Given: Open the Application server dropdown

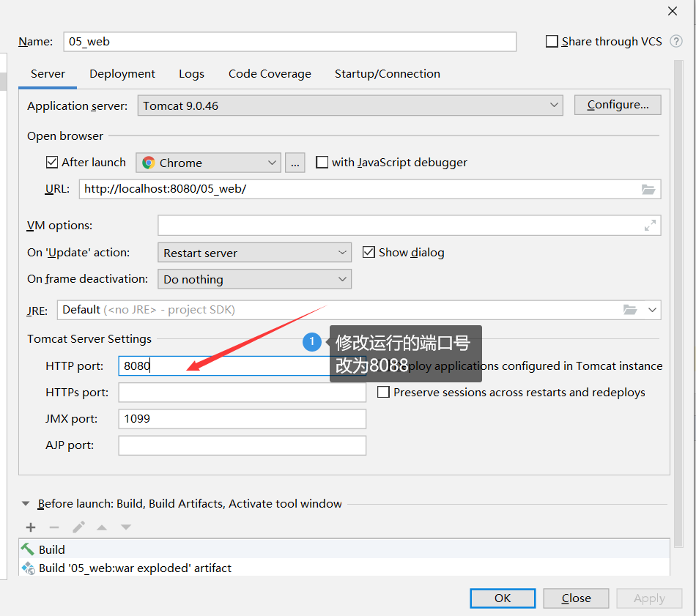Looking at the screenshot, I should (555, 104).
